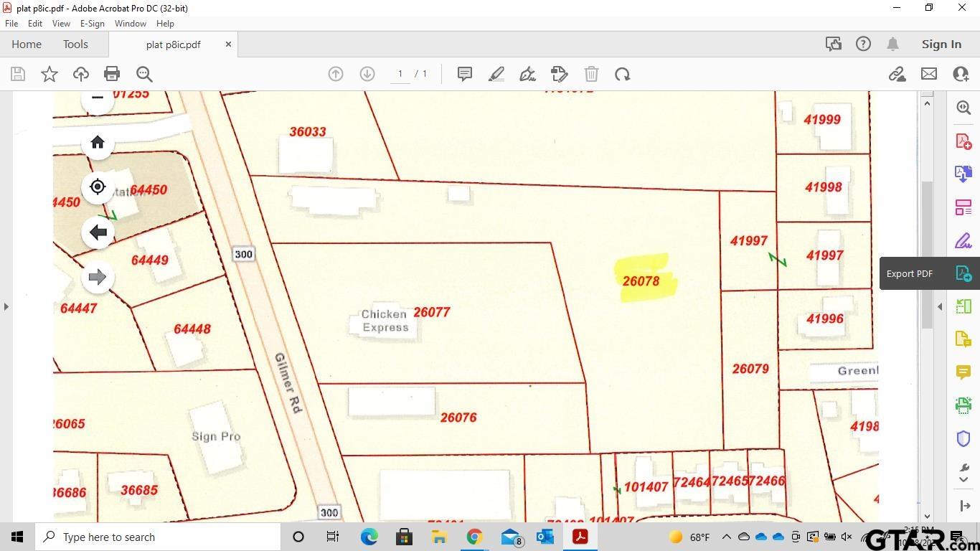980x551 pixels.
Task: Click the Sign In button
Action: [x=941, y=44]
